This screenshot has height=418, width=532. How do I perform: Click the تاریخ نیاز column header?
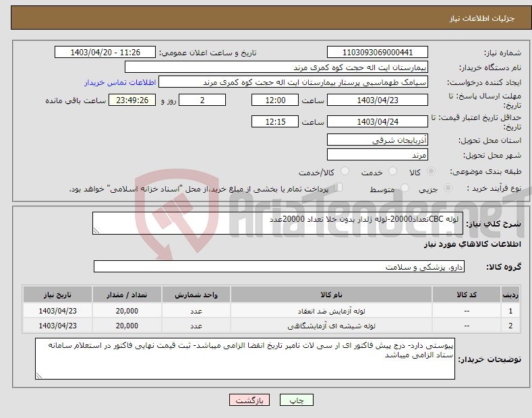pyautogui.click(x=57, y=295)
